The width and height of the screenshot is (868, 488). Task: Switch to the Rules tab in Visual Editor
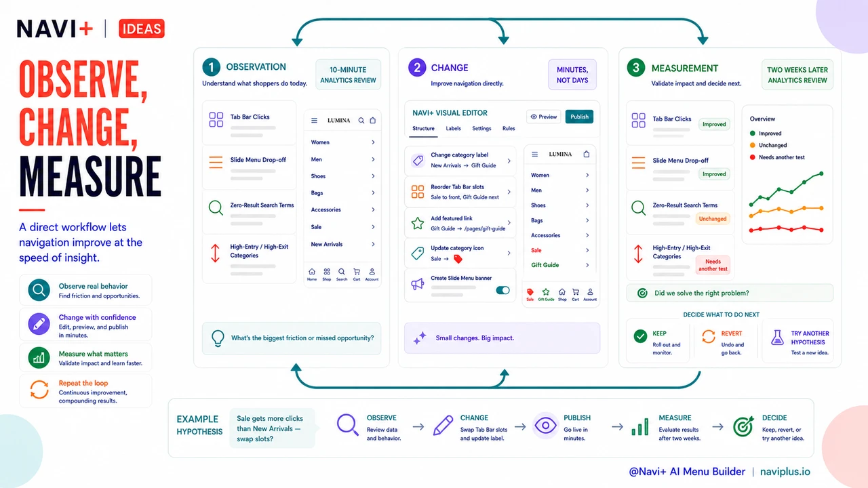tap(509, 128)
